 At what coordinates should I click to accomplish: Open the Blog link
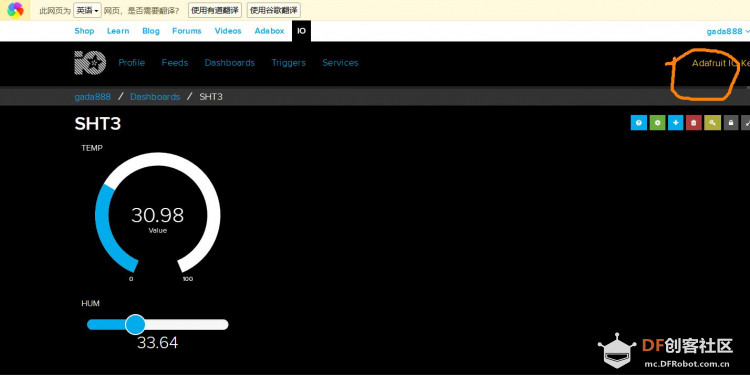pos(151,31)
